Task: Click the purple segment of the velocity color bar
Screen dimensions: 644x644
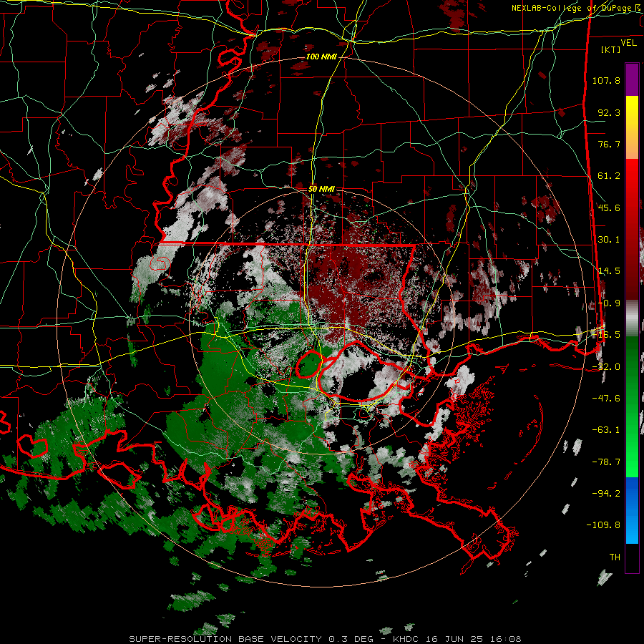Action: [632, 79]
